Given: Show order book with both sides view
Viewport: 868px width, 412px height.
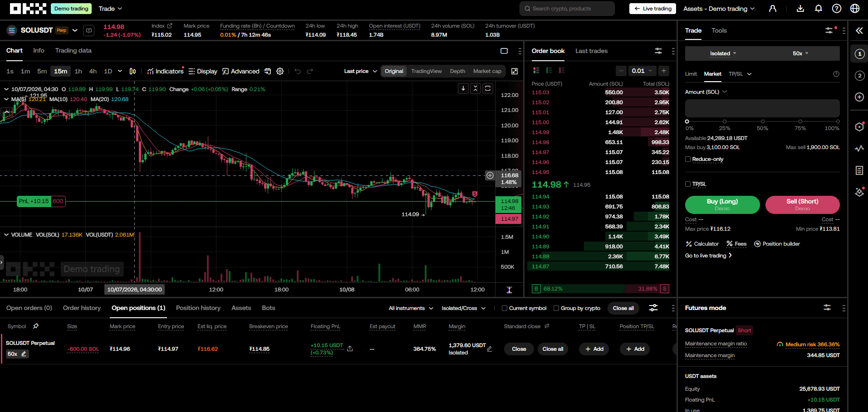Looking at the screenshot, I should [x=536, y=70].
